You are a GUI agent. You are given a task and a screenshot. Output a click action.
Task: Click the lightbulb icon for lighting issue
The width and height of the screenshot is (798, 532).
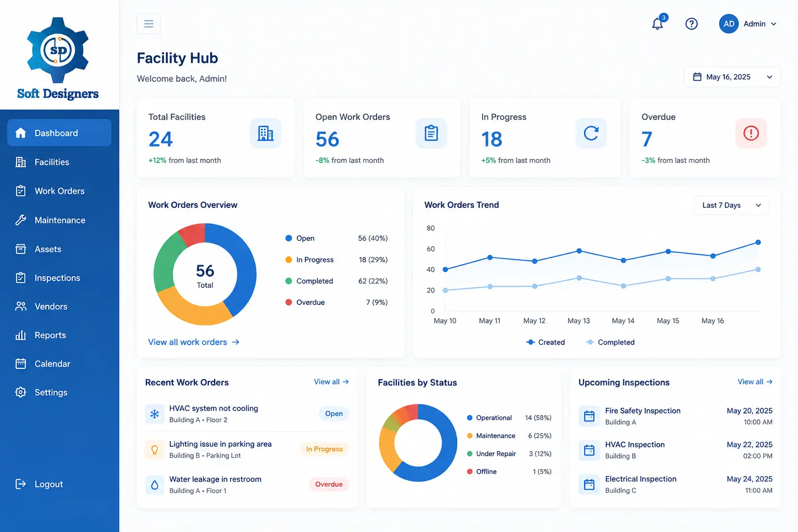pyautogui.click(x=155, y=450)
